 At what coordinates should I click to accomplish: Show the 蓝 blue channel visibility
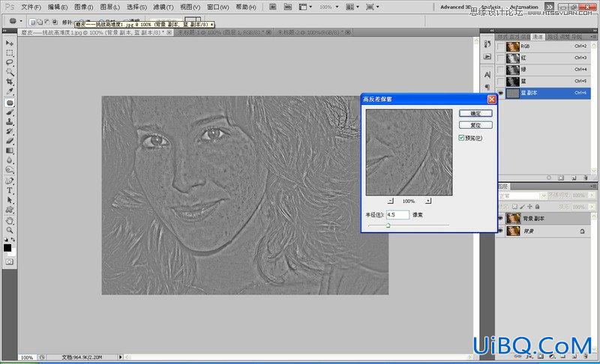pyautogui.click(x=500, y=82)
